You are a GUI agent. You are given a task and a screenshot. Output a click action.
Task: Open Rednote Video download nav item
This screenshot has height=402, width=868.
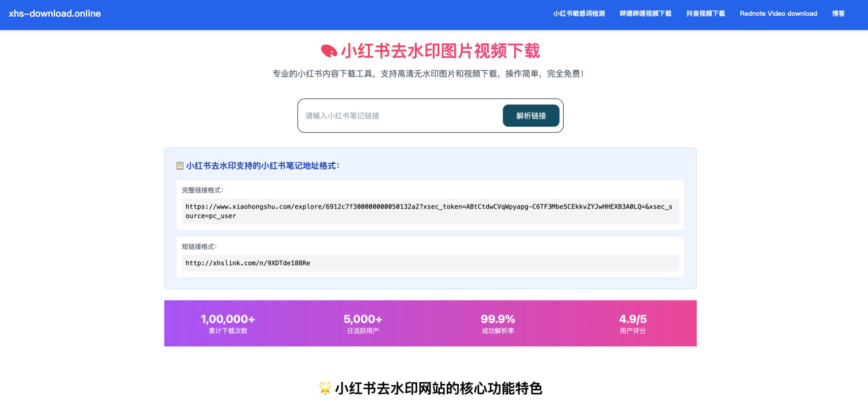[778, 13]
